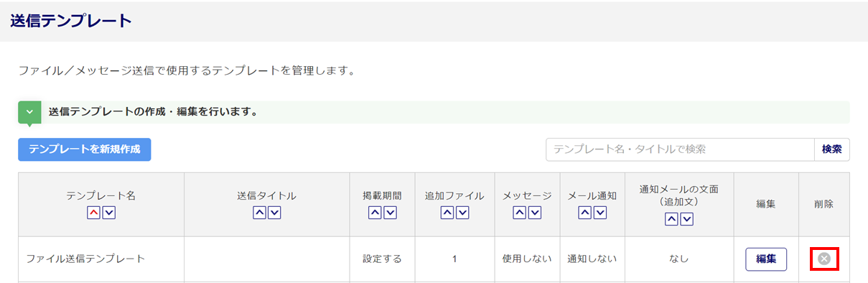Screen dimensions: 868x283
Task: Sort テンプレート名 column ascending
Action: [x=94, y=213]
